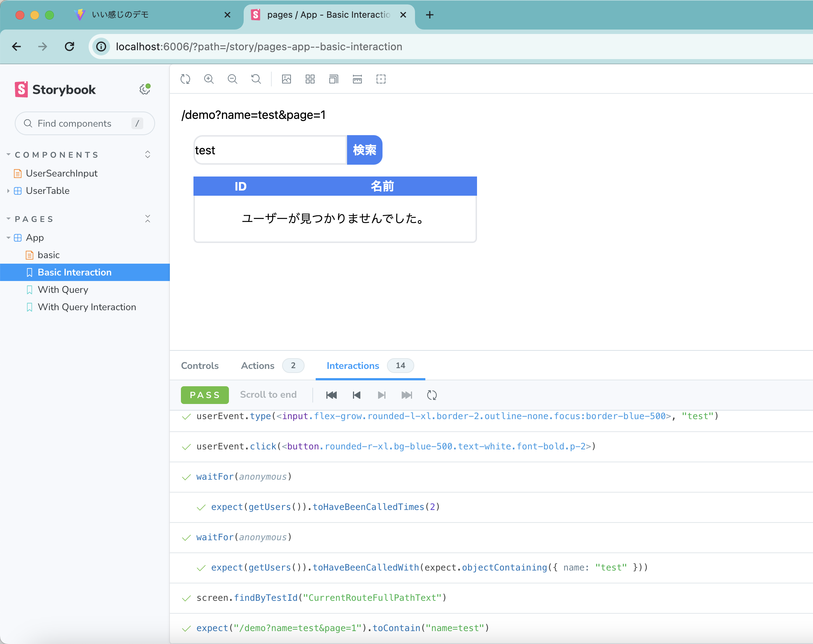
Task: Click the zoom in icon
Action: click(209, 79)
